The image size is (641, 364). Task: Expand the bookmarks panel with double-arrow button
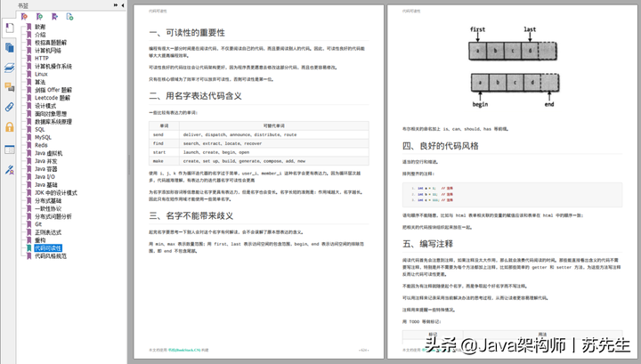(116, 5)
